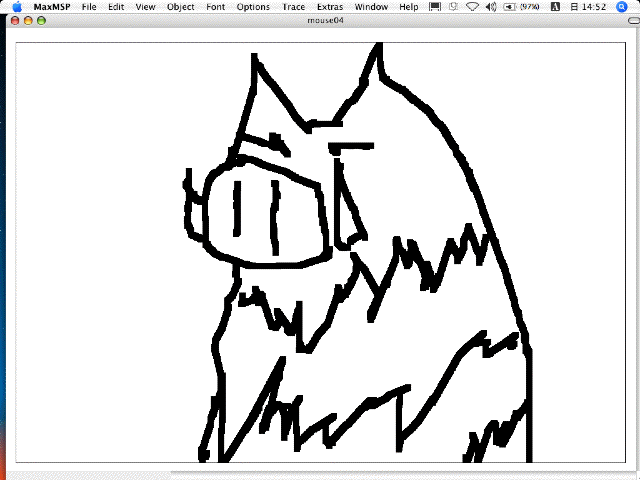Close the mouse04 window
Screen dimensions: 640x480
(15, 20)
